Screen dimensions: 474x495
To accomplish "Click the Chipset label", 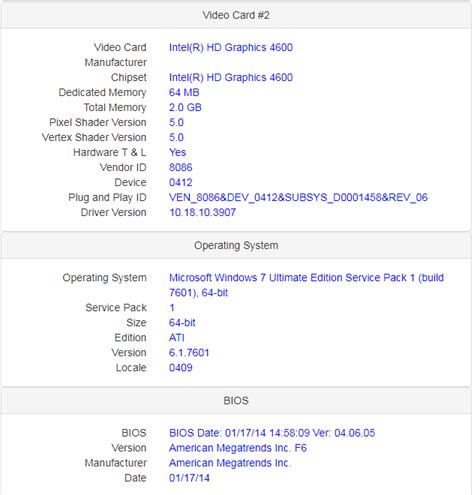I will coord(129,78).
